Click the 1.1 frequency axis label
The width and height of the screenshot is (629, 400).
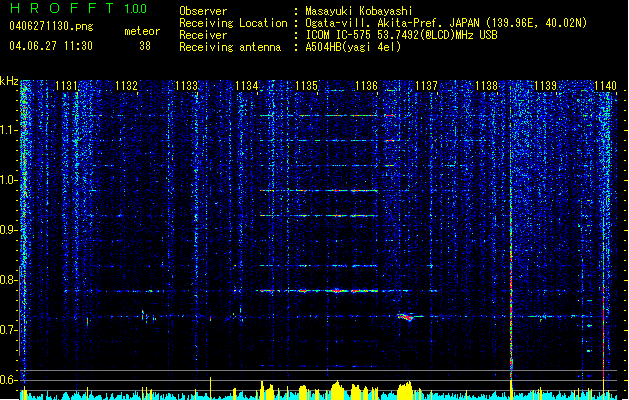click(9, 130)
